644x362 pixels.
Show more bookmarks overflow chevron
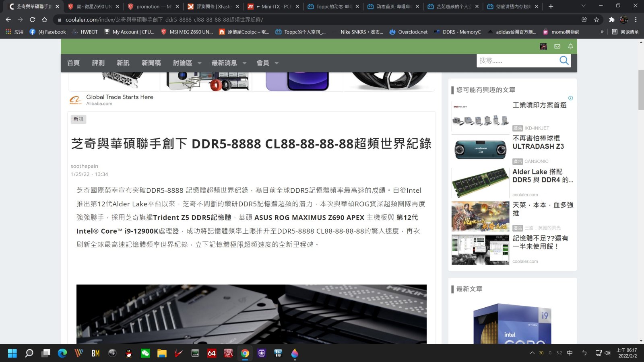(x=602, y=32)
